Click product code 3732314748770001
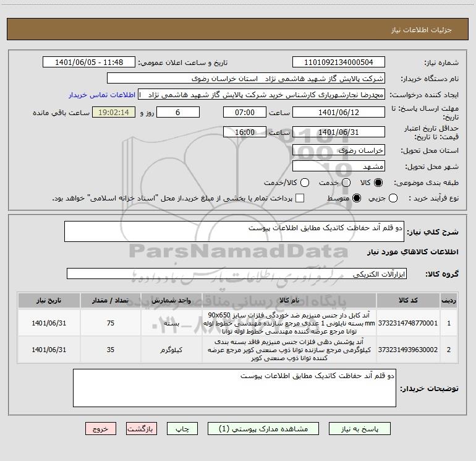 click(x=408, y=323)
